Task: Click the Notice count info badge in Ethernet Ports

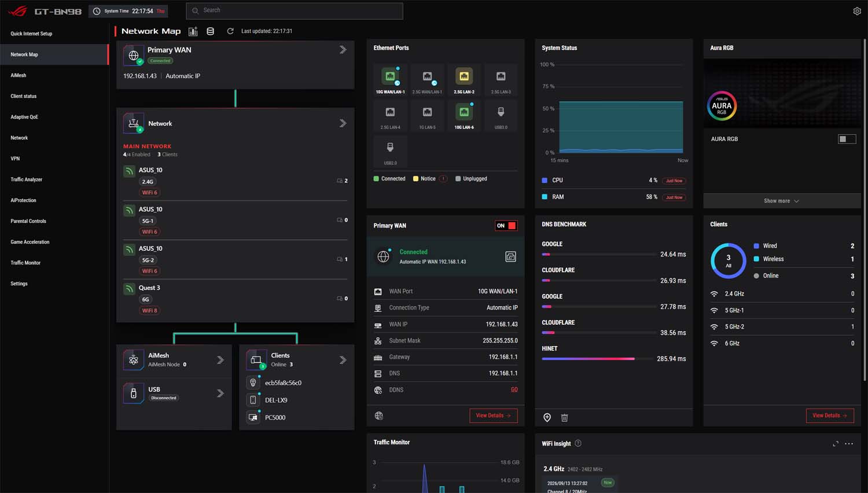Action: coord(443,179)
